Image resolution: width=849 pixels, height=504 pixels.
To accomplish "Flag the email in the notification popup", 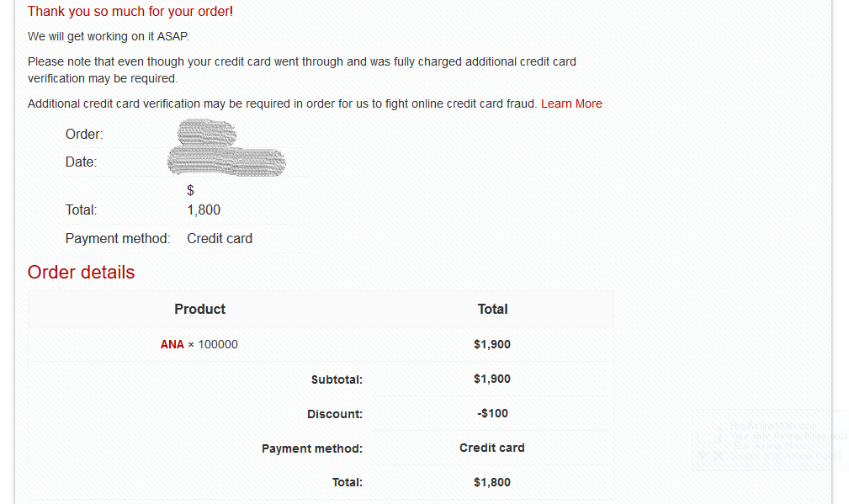I will point(703,454).
